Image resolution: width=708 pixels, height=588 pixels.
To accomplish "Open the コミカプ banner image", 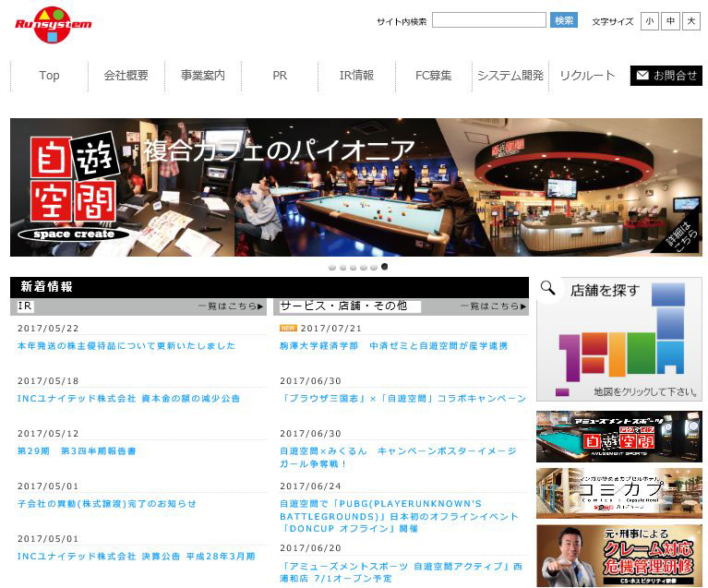I will (618, 493).
